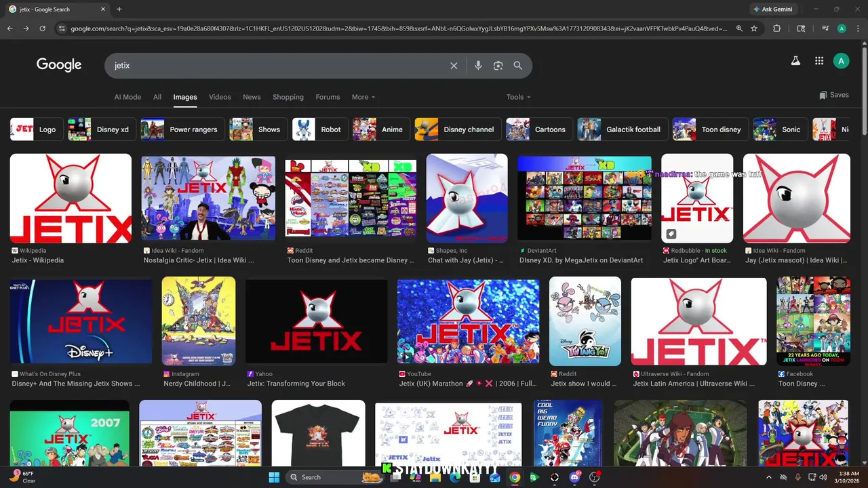The image size is (868, 488).
Task: Open the volume control in system tray
Action: (823, 477)
